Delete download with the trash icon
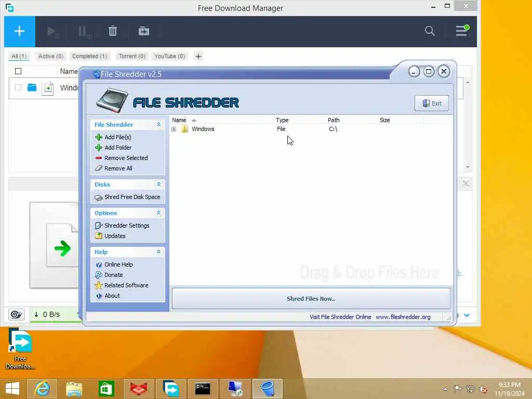Image resolution: width=532 pixels, height=399 pixels. tap(113, 31)
